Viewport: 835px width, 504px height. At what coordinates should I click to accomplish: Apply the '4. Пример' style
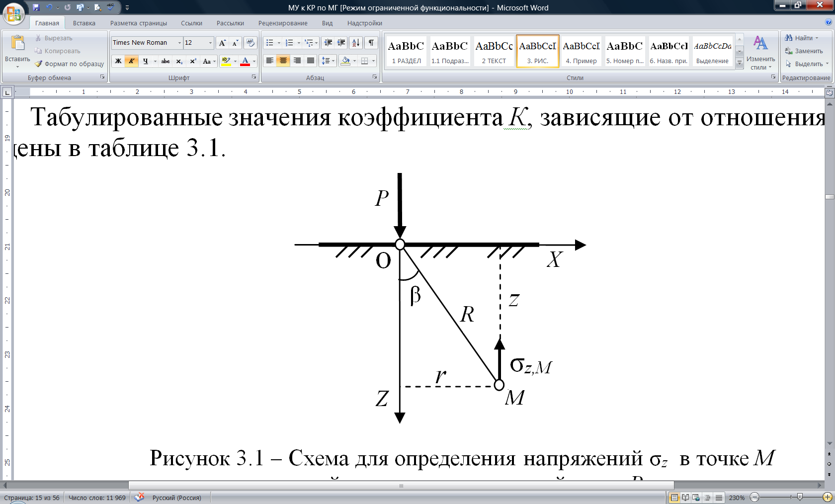coord(581,51)
